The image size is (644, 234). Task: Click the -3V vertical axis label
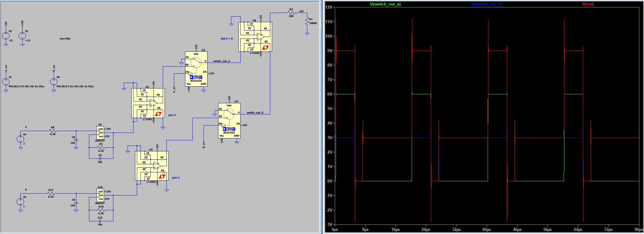(x=329, y=224)
